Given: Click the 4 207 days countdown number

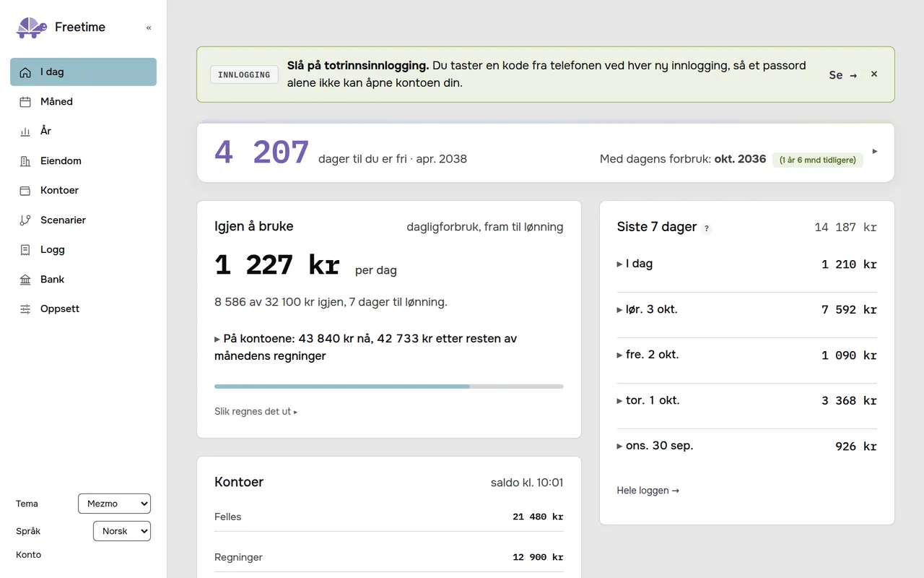Looking at the screenshot, I should [x=261, y=152].
